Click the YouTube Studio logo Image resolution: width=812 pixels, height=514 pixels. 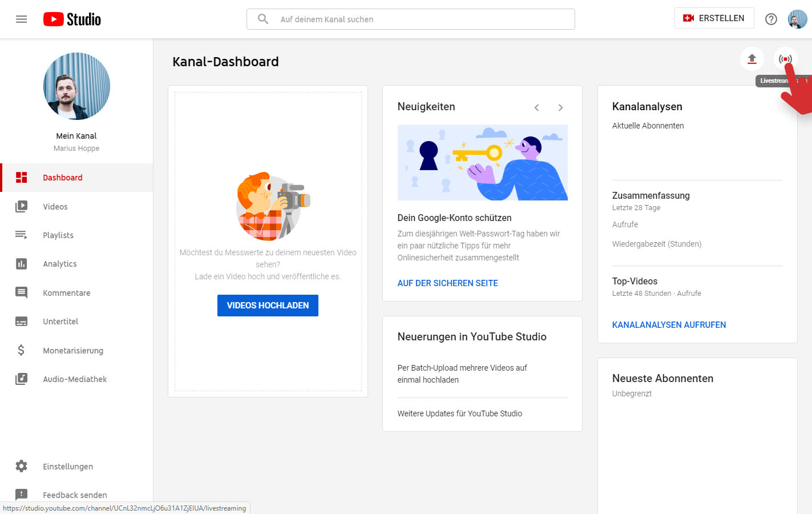(72, 19)
